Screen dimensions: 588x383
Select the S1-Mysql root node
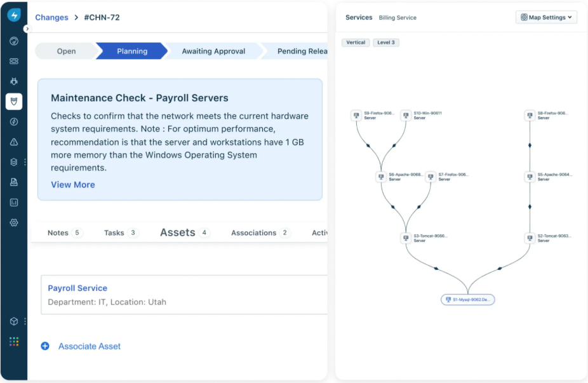468,299
